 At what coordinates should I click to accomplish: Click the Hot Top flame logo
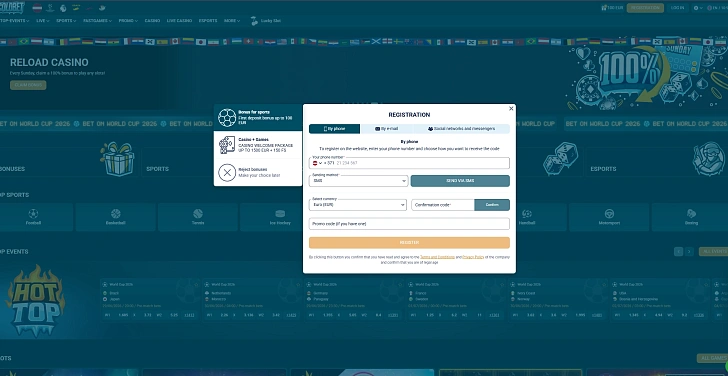[35, 301]
